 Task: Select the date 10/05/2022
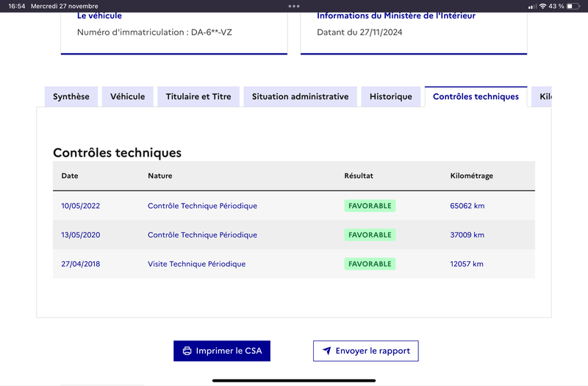click(81, 206)
